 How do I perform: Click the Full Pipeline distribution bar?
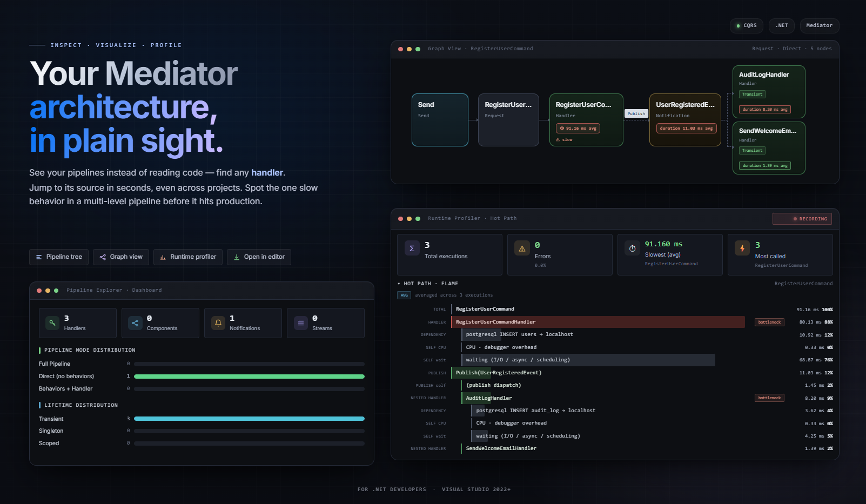pyautogui.click(x=249, y=364)
